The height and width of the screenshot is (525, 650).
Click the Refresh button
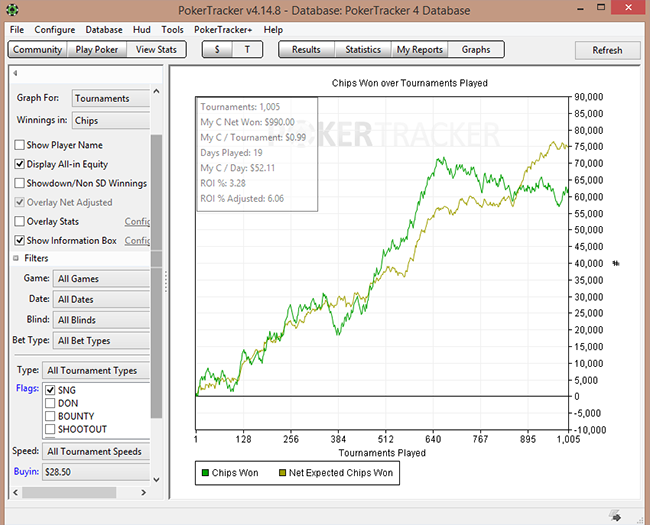tap(607, 50)
